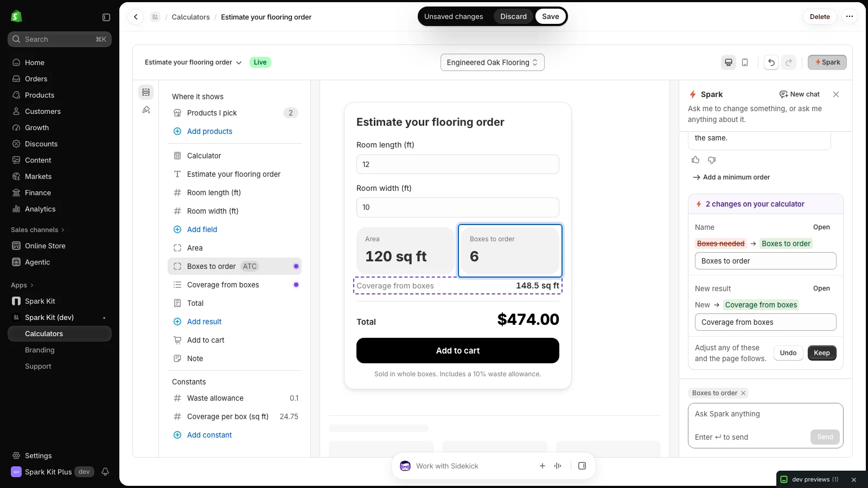Open Branding under Spark Kit

click(60, 350)
